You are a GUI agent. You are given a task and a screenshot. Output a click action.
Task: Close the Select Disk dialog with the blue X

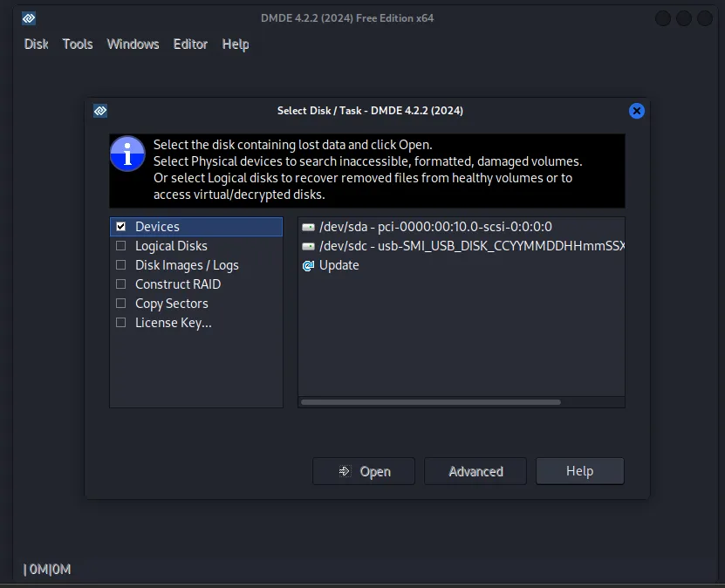point(636,111)
